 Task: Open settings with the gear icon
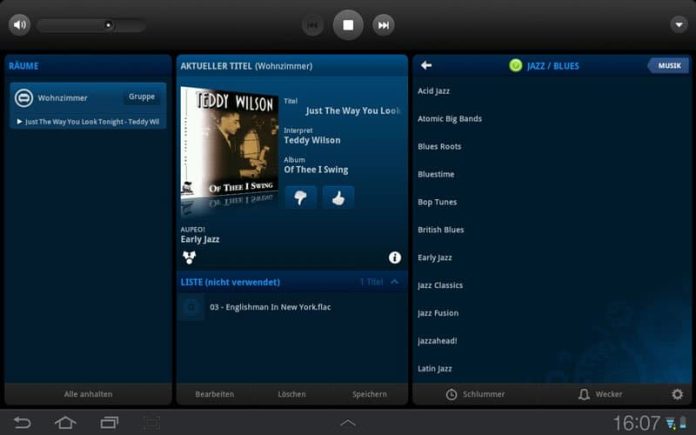[x=677, y=394]
